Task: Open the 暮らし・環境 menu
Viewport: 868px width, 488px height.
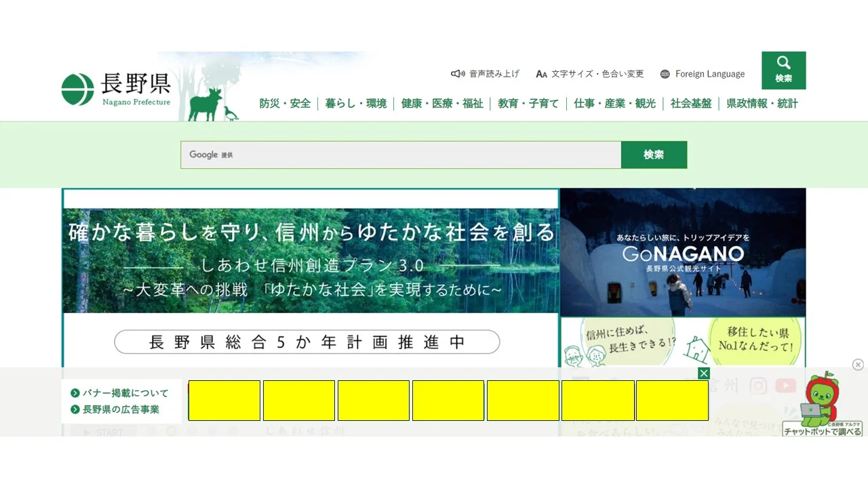Action: coord(355,104)
